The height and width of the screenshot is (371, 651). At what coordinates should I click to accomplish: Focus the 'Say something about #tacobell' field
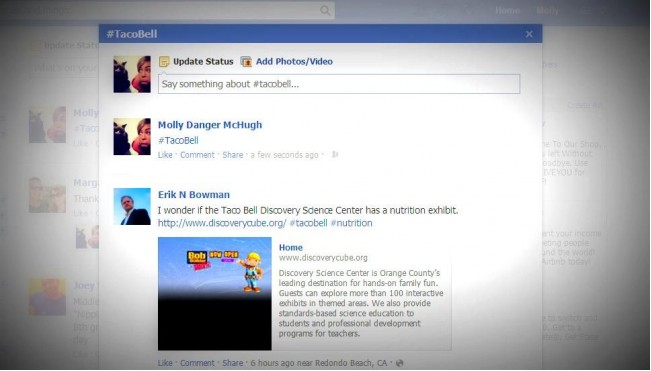[x=339, y=84]
